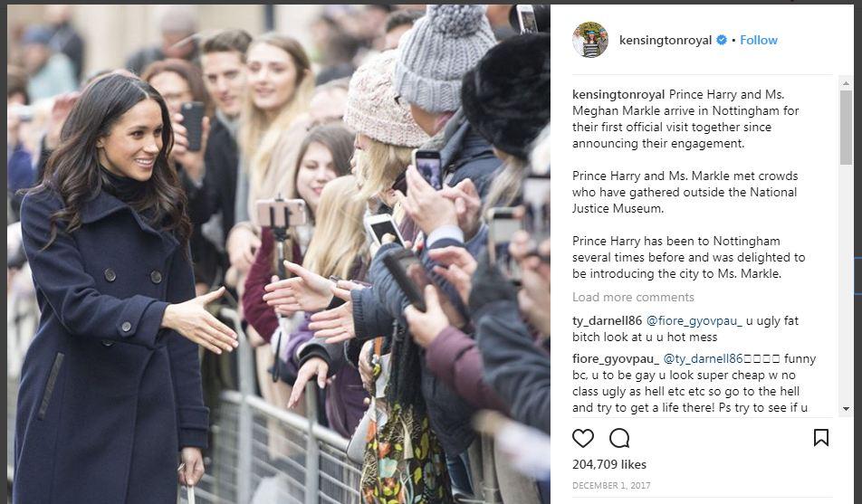Image resolution: width=862 pixels, height=504 pixels.
Task: Open the December 1, 2017 timestamp
Action: [611, 486]
